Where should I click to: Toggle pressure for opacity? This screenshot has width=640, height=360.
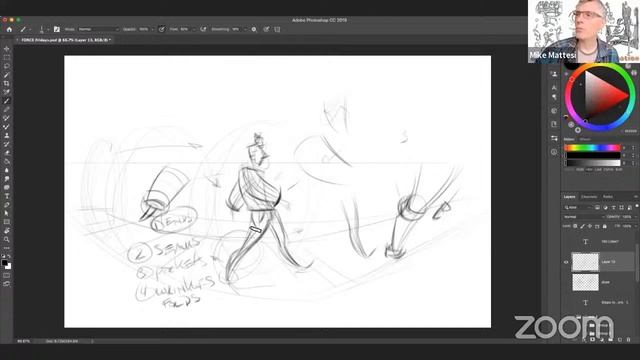point(162,29)
